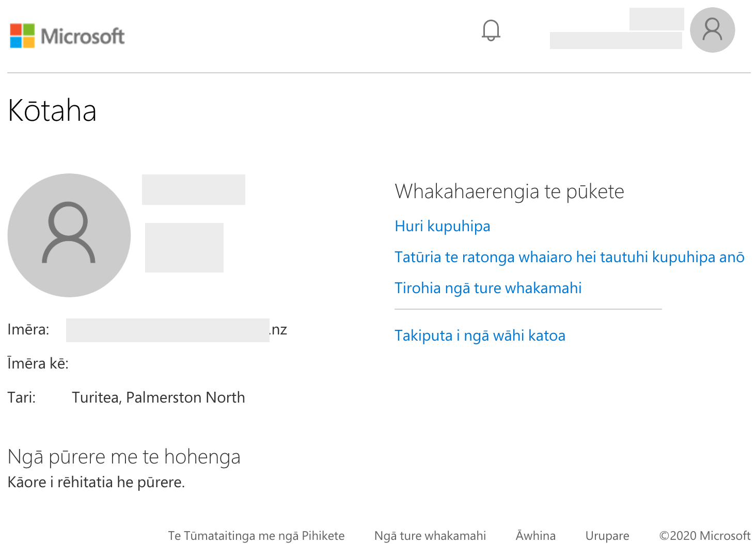The image size is (756, 544).
Task: Open Te Tūmataitinga me ngā Pihikete in the footer
Action: tap(256, 536)
